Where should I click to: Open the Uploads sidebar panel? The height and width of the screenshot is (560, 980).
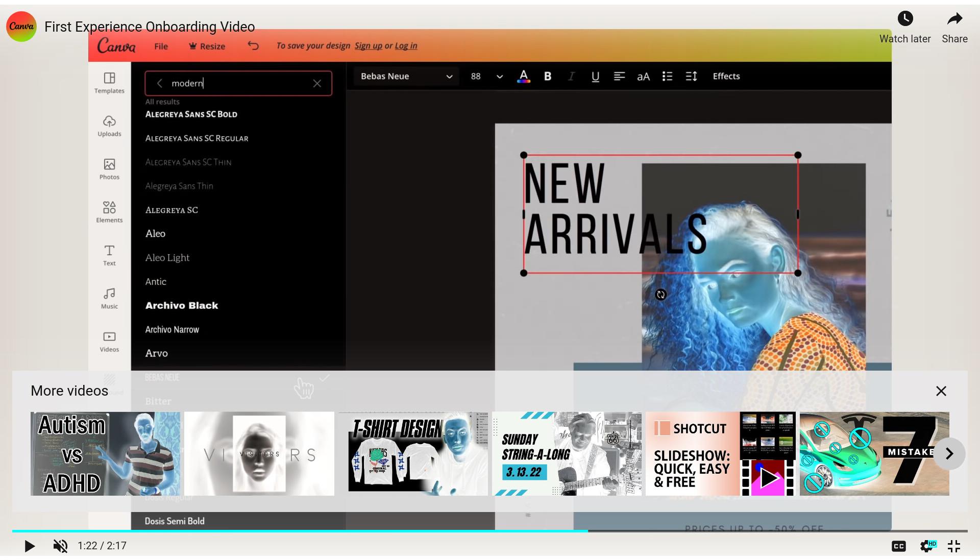[x=109, y=126]
